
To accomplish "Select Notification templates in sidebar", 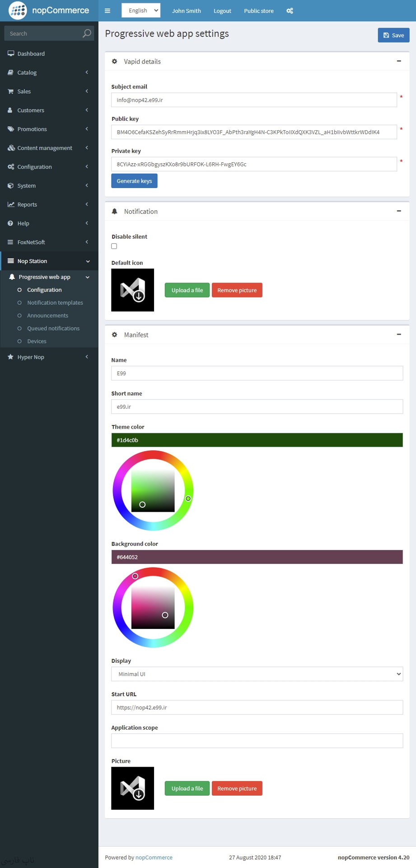I will pos(55,303).
